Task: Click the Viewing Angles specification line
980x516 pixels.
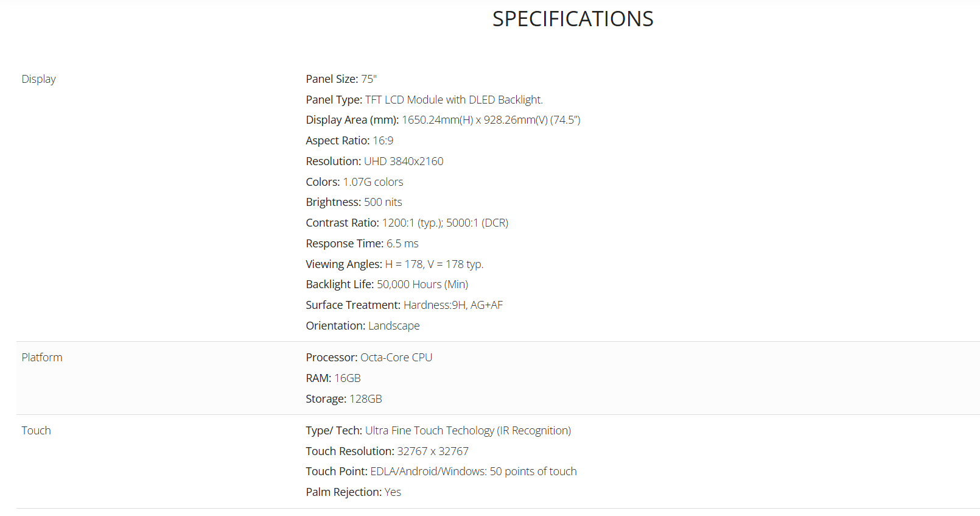Action: 394,264
